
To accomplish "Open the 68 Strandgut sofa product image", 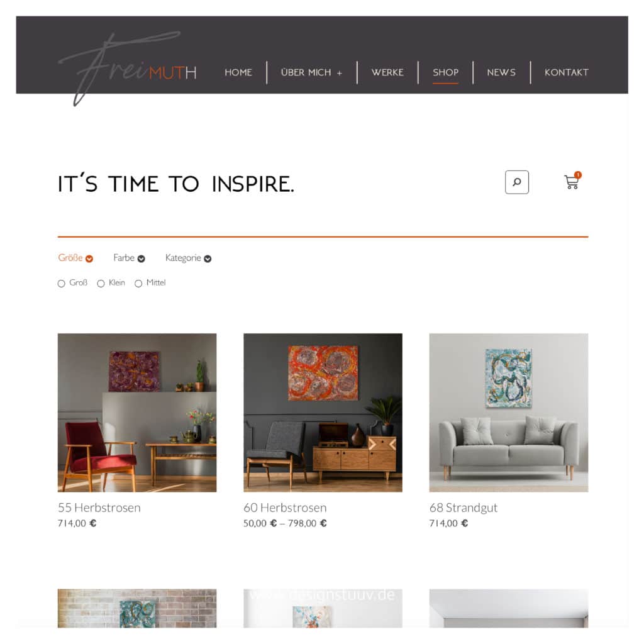I will click(x=508, y=413).
